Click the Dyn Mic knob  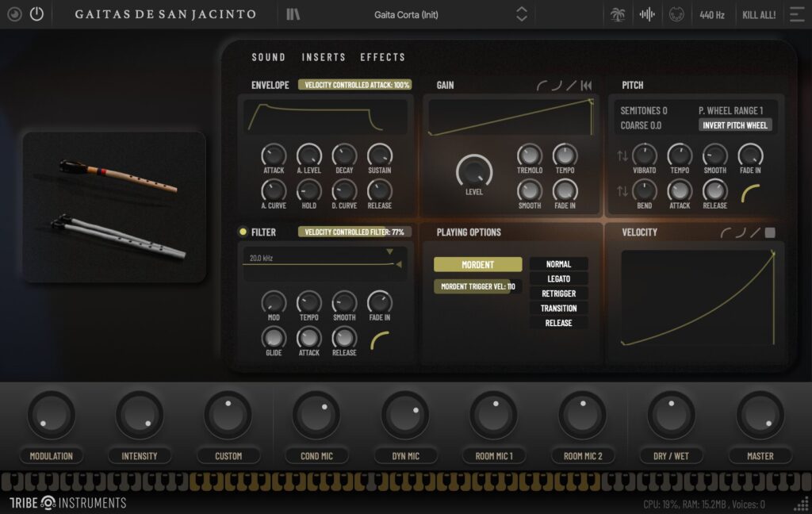405,415
